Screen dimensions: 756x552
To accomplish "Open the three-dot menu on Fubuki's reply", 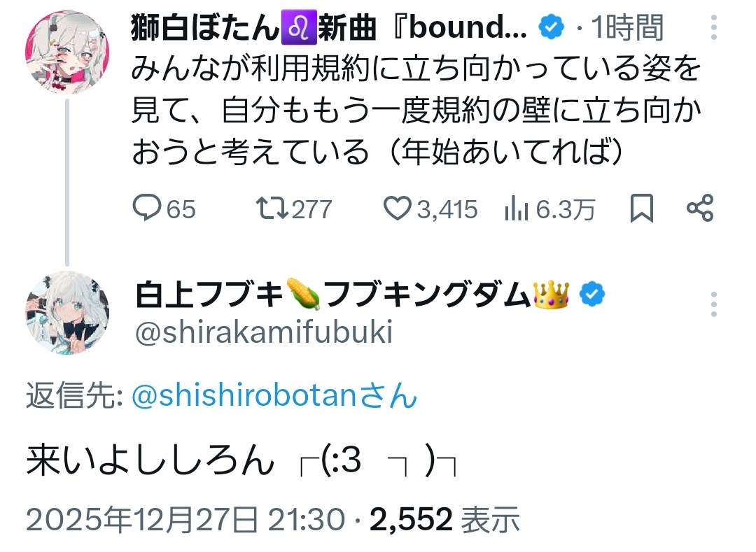I will (714, 304).
